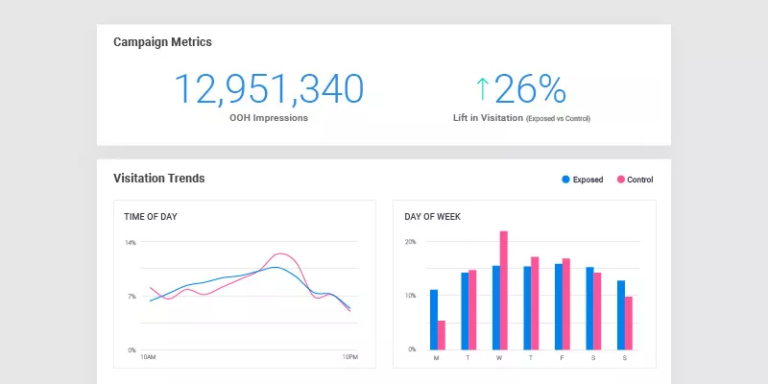Click the 12,951,340 impressions figure
This screenshot has width=768, height=384.
(269, 89)
